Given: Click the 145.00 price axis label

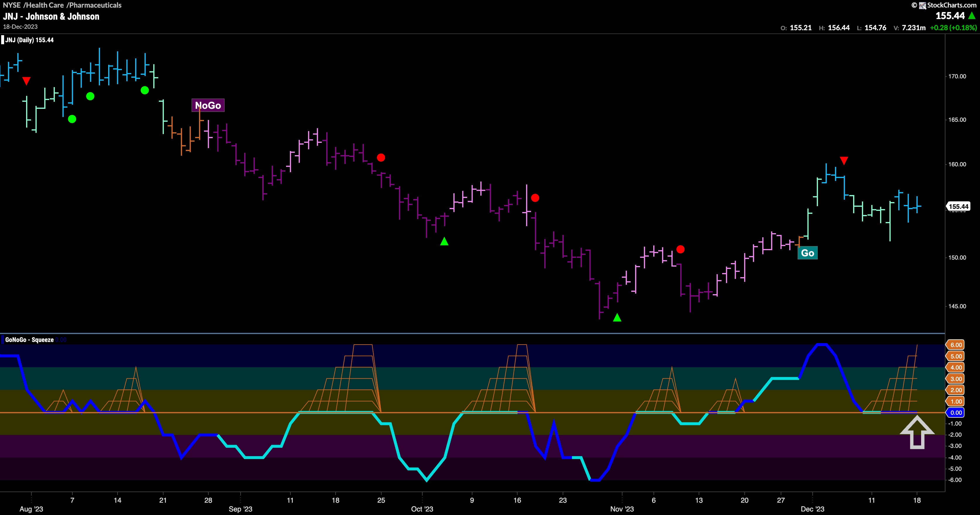Looking at the screenshot, I should point(957,306).
